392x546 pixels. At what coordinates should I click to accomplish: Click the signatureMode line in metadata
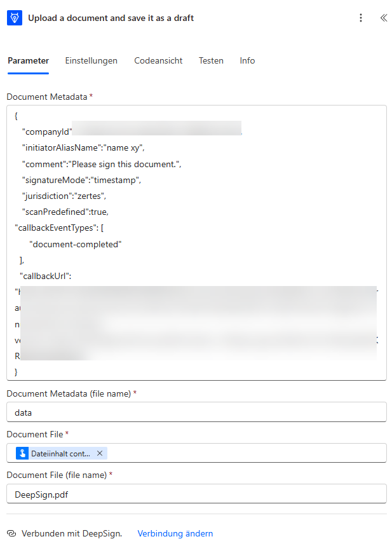click(81, 180)
